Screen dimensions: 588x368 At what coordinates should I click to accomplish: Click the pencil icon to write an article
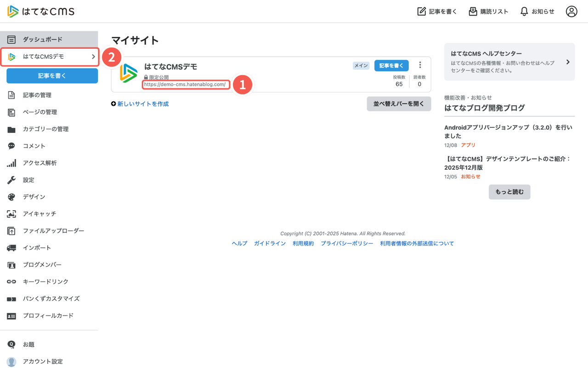click(x=421, y=11)
